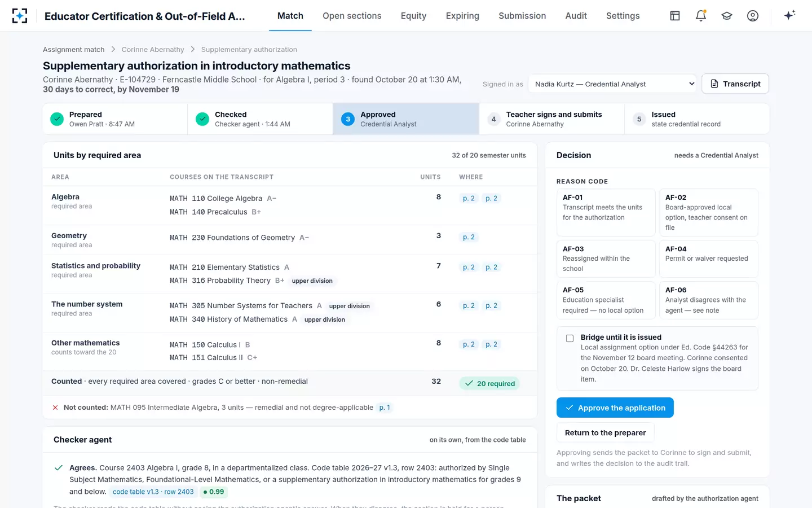Click Approve the application button
The width and height of the screenshot is (812, 508).
point(615,408)
